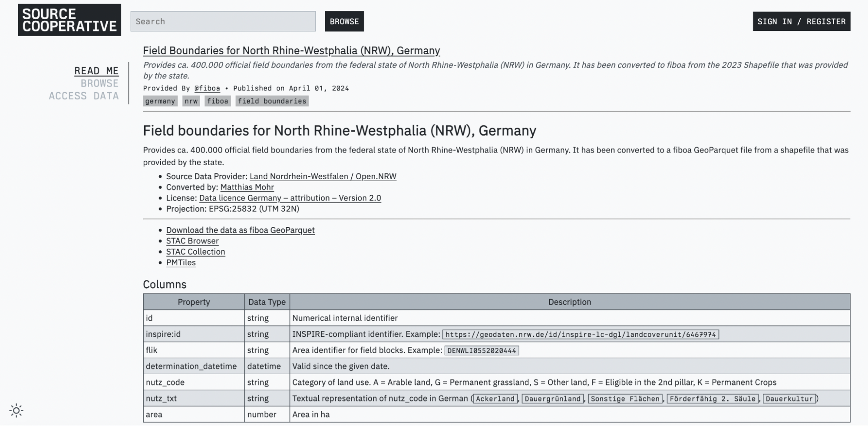The image size is (868, 426).
Task: Switch to the BROWSE sidebar section
Action: 100,83
